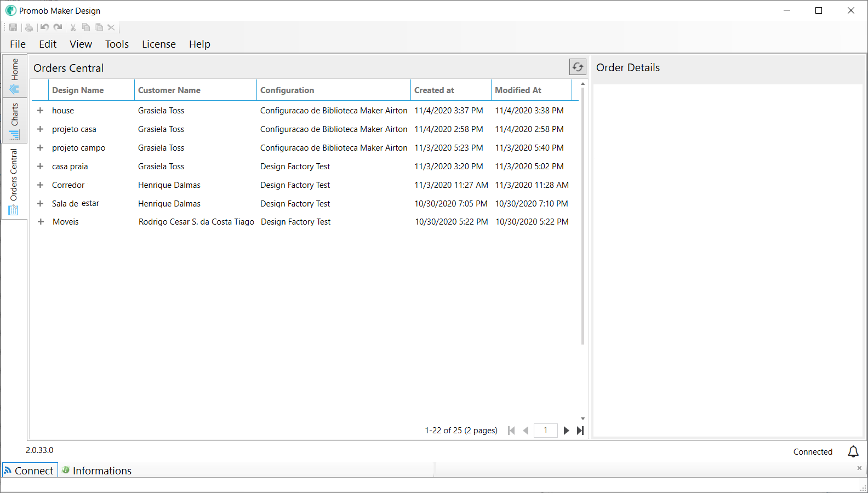Click customer 'Rodrigo Cesar S. da Costa Tiago'
Viewport: 868px width, 493px height.
pos(196,222)
